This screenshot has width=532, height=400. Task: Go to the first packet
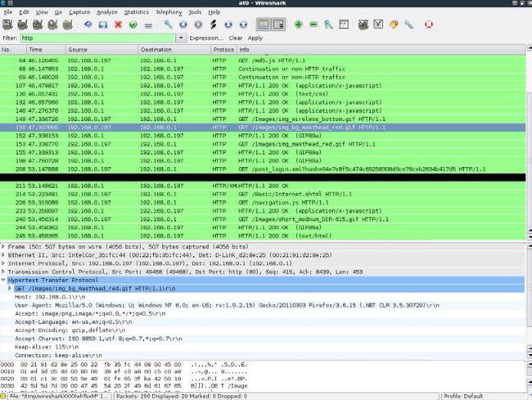[x=228, y=25]
